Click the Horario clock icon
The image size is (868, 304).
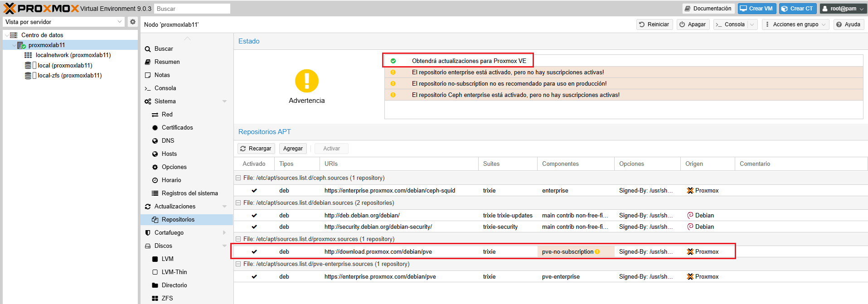point(155,180)
